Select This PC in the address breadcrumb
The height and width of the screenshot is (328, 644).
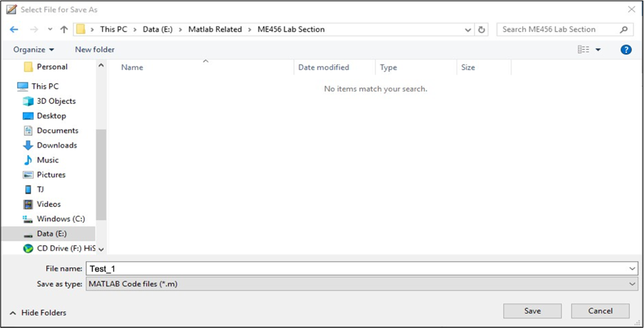pos(114,29)
